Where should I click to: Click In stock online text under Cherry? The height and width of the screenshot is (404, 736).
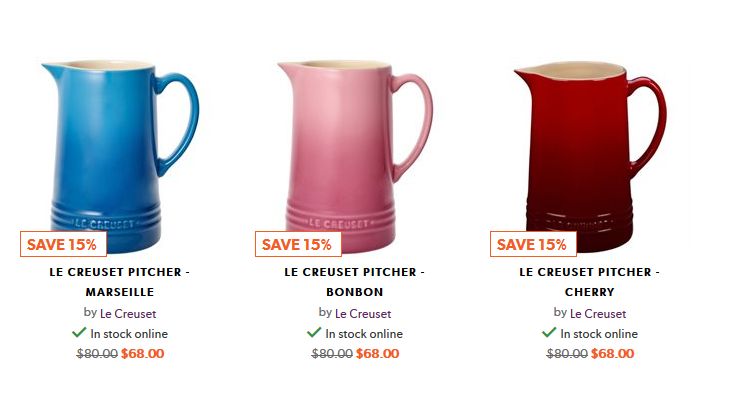click(599, 334)
